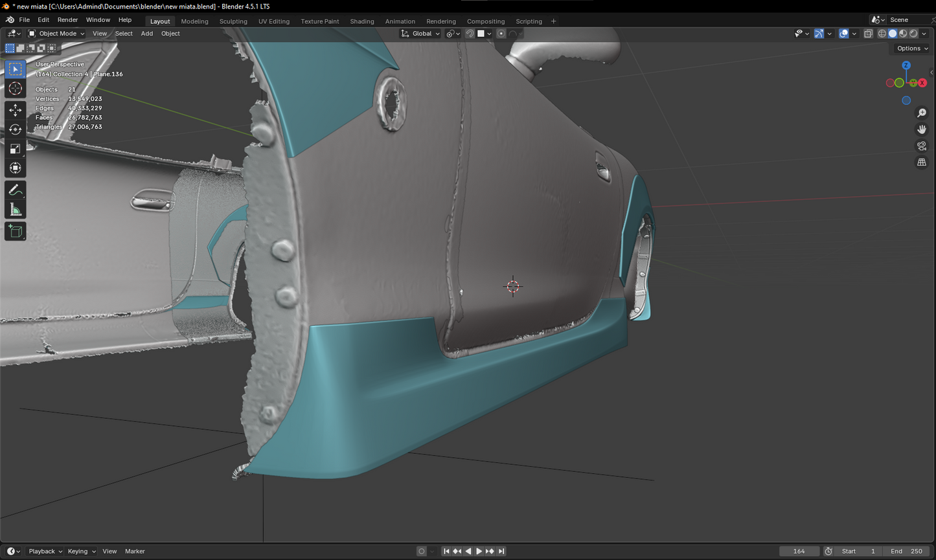Viewport: 936px width, 560px height.
Task: Open the Render menu
Action: click(x=67, y=20)
